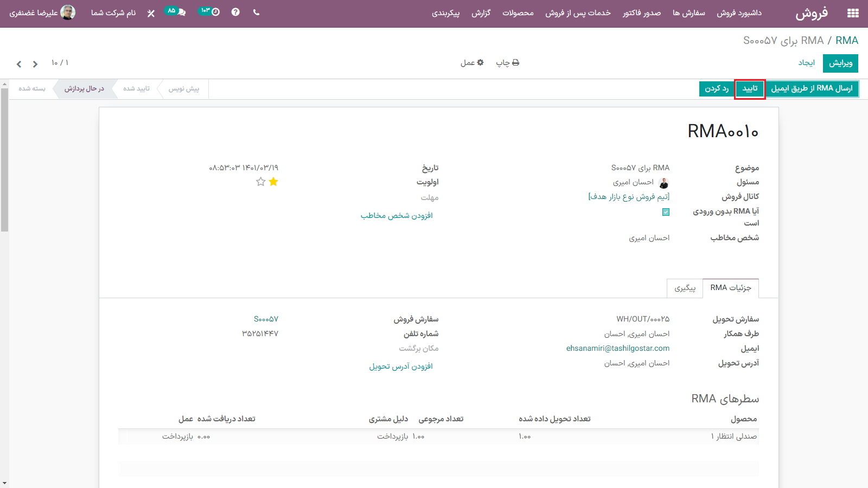Open user avatar of علیرضا غضنفری

pyautogui.click(x=68, y=12)
